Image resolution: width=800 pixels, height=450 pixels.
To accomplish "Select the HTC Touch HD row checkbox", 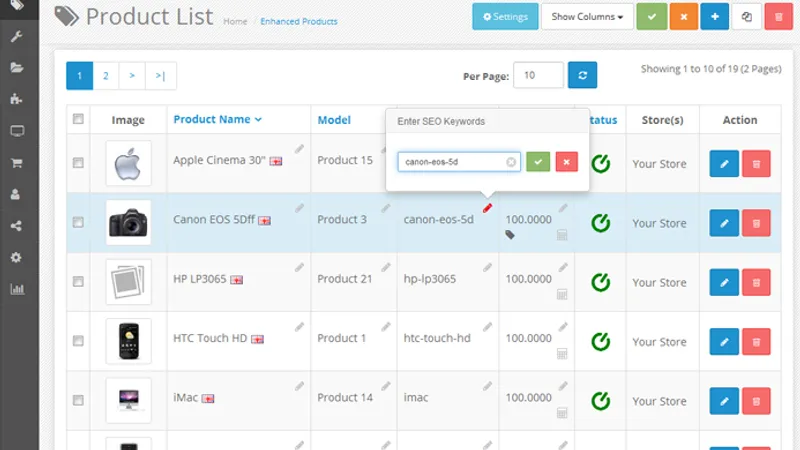I will click(78, 340).
